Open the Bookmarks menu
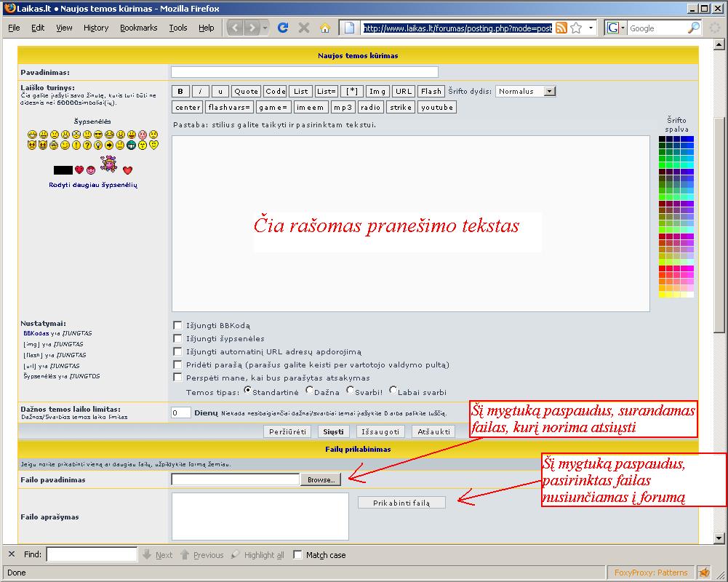The height and width of the screenshot is (582, 728). point(138,28)
